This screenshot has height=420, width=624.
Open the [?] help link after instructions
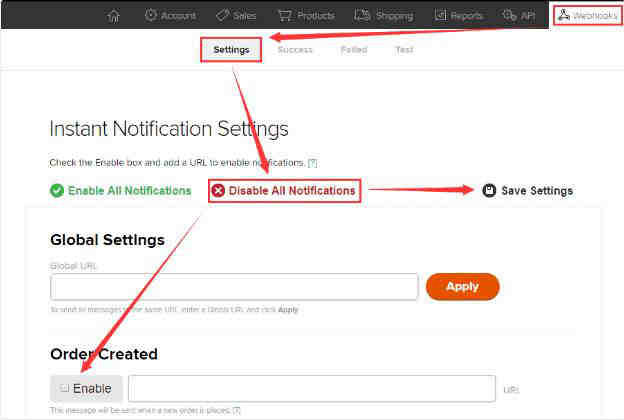click(312, 163)
